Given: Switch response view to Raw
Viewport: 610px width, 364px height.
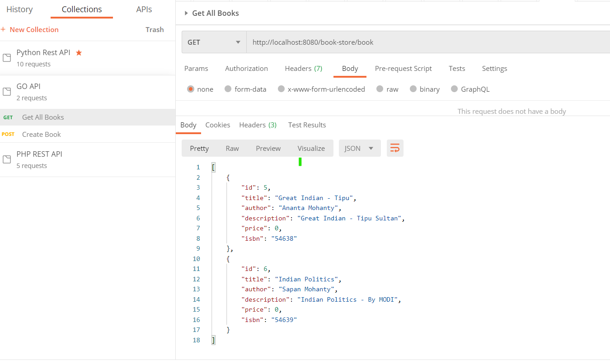Looking at the screenshot, I should [232, 148].
